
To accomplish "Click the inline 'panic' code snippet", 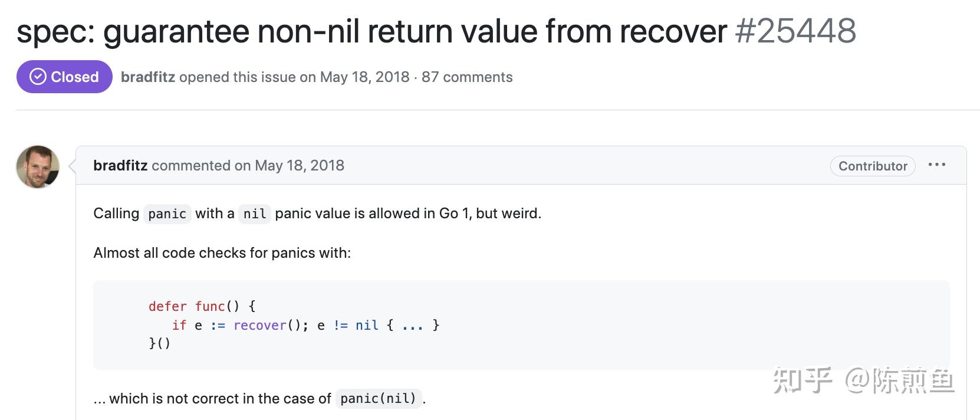I will coord(167,214).
